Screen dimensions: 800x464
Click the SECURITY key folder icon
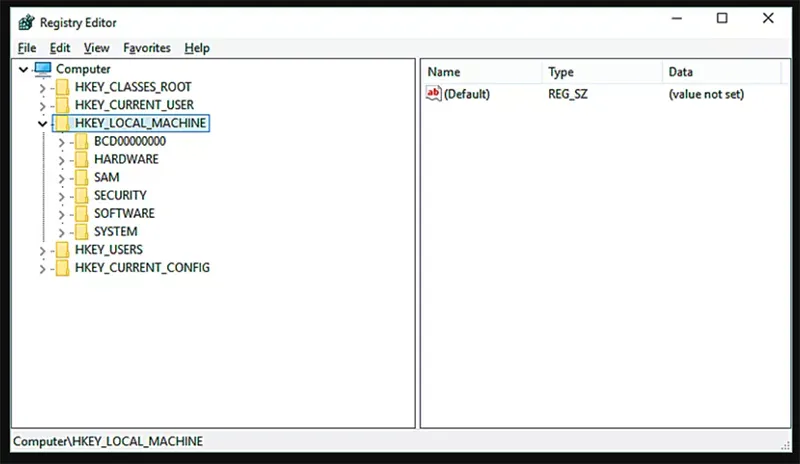[x=81, y=195]
